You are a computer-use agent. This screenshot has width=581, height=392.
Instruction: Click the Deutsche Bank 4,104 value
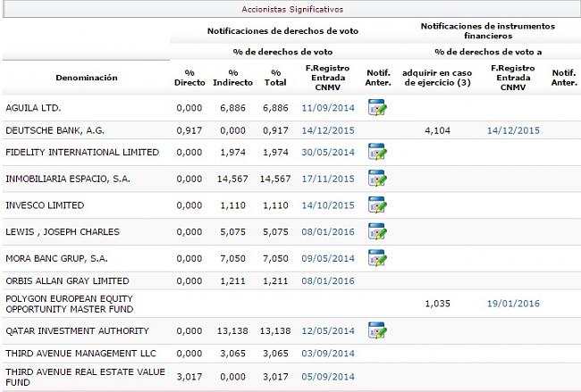click(x=438, y=130)
